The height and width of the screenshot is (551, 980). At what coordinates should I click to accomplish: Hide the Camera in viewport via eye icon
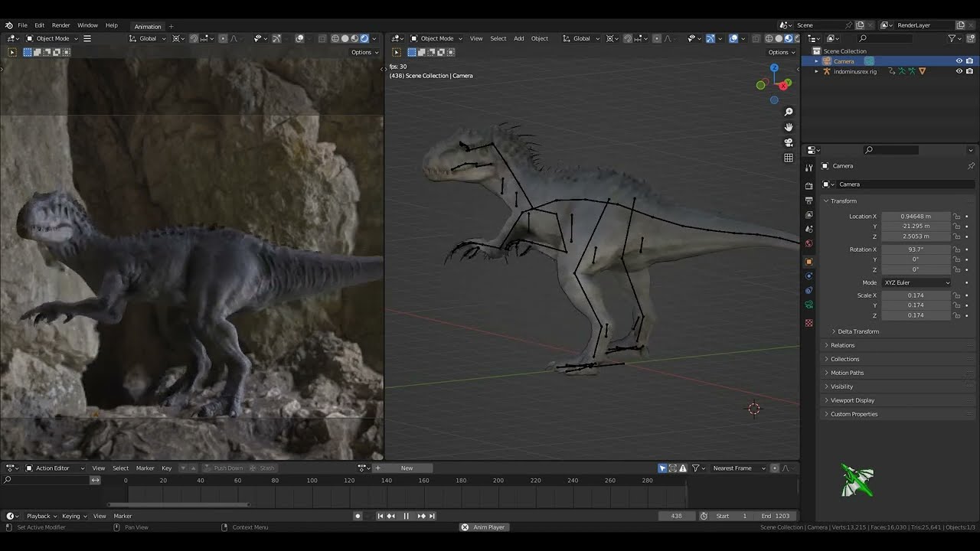tap(959, 61)
